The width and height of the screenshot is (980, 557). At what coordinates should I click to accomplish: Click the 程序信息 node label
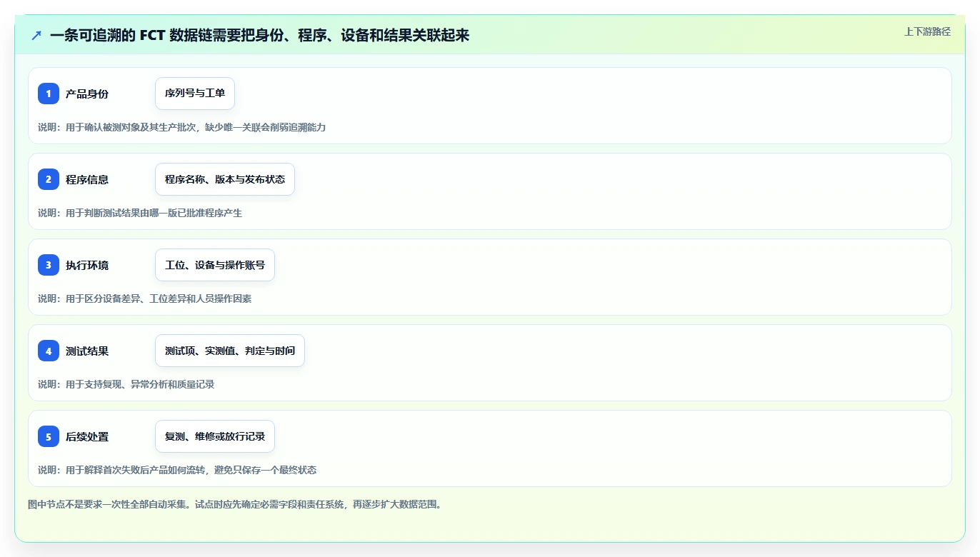[87, 179]
